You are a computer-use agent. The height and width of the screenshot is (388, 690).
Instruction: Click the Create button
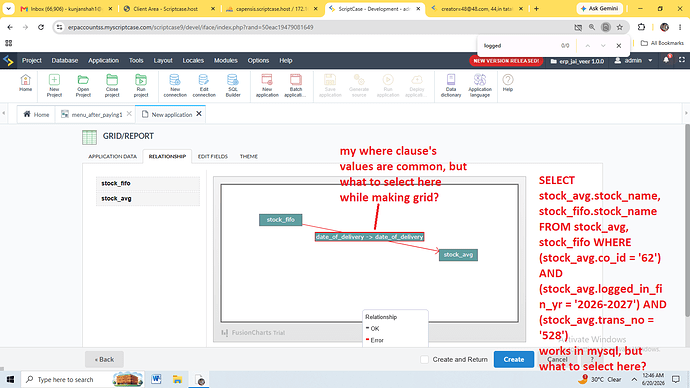(514, 359)
